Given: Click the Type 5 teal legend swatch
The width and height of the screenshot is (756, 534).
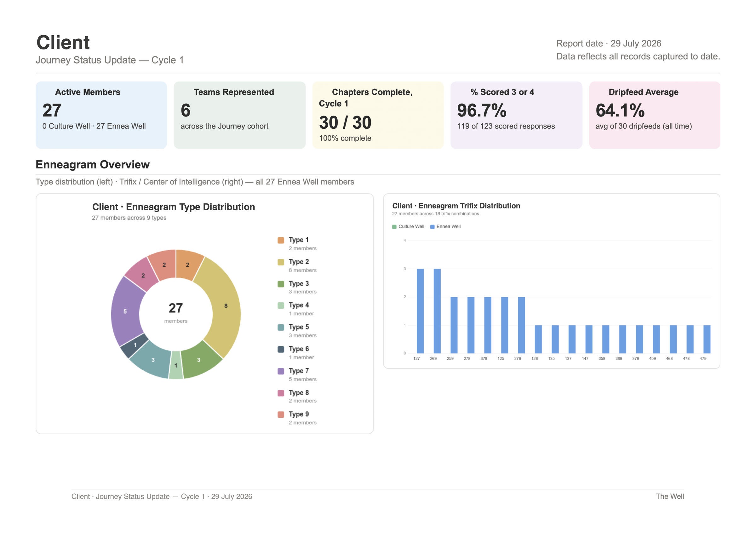Looking at the screenshot, I should pos(281,327).
